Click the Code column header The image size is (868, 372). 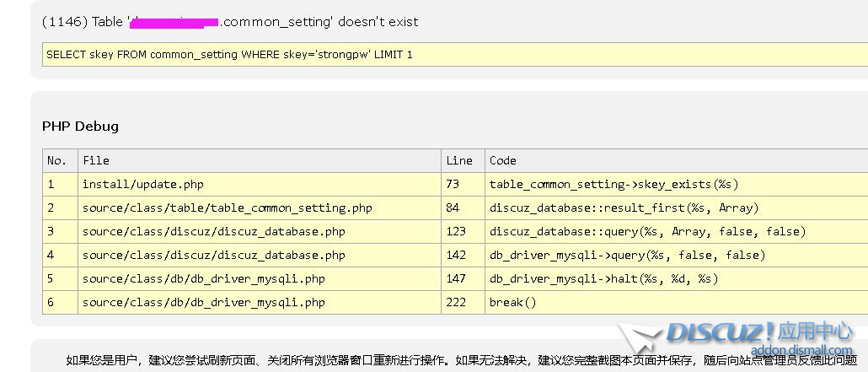point(503,160)
